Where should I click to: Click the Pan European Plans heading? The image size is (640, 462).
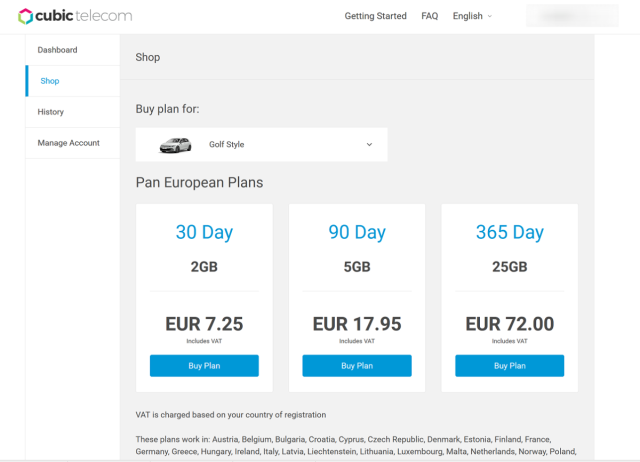click(x=199, y=183)
